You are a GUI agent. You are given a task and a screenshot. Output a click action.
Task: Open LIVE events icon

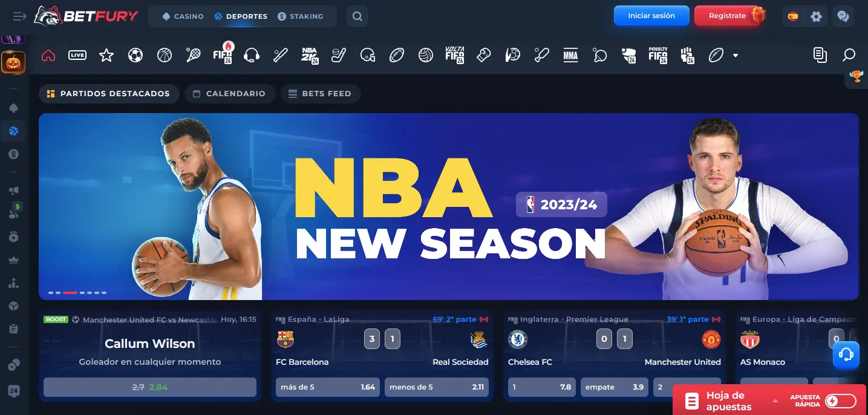77,56
